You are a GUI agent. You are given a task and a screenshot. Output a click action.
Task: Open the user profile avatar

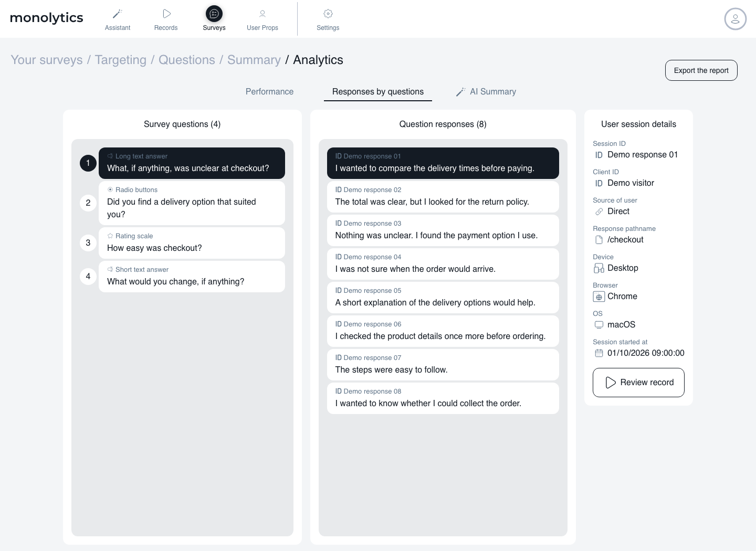pos(735,19)
